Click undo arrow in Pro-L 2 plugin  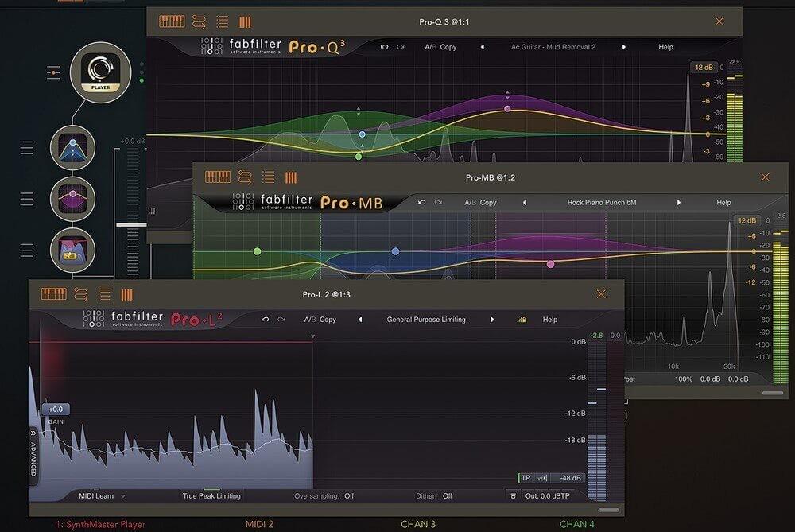pos(265,320)
